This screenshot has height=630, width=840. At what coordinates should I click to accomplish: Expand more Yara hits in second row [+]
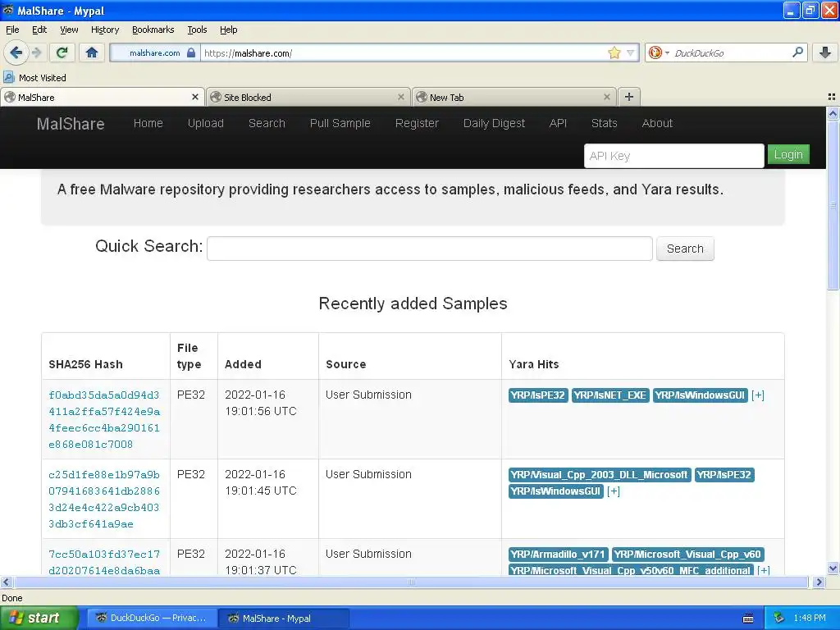(x=614, y=491)
